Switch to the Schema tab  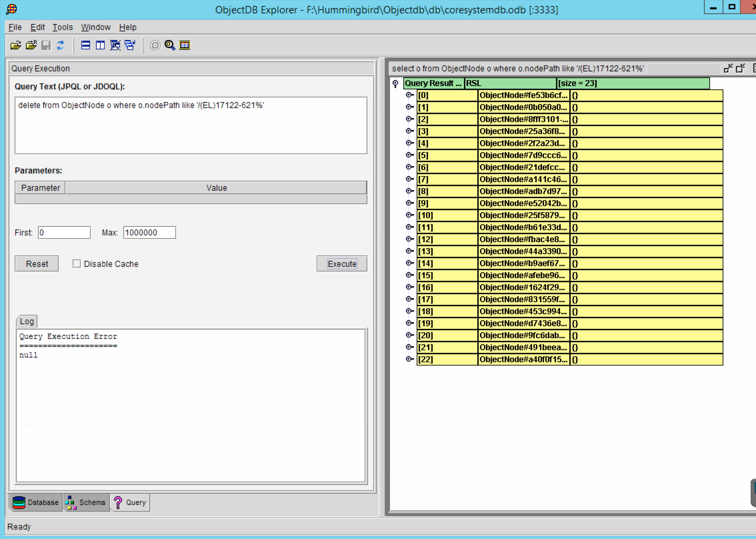pyautogui.click(x=86, y=502)
